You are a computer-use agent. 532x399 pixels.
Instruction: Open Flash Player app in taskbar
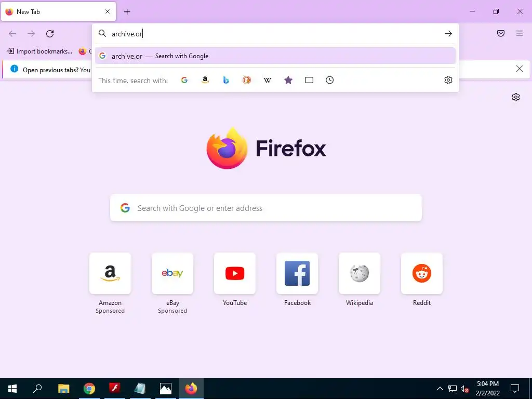115,389
